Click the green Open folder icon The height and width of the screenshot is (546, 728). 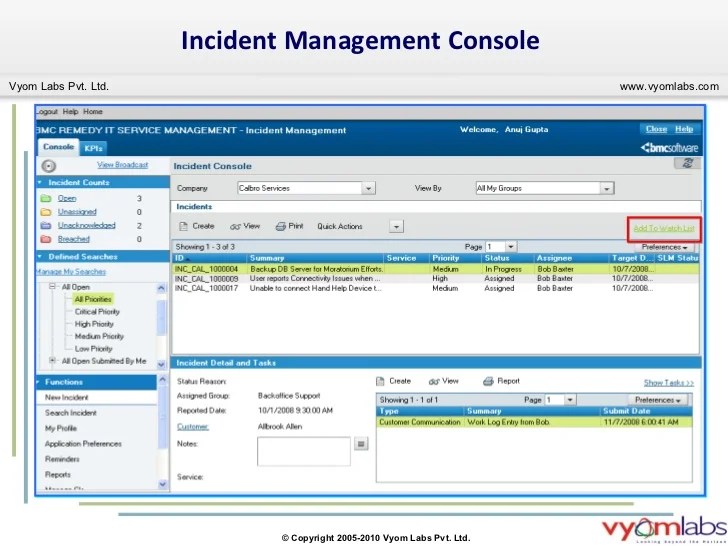[x=46, y=198]
